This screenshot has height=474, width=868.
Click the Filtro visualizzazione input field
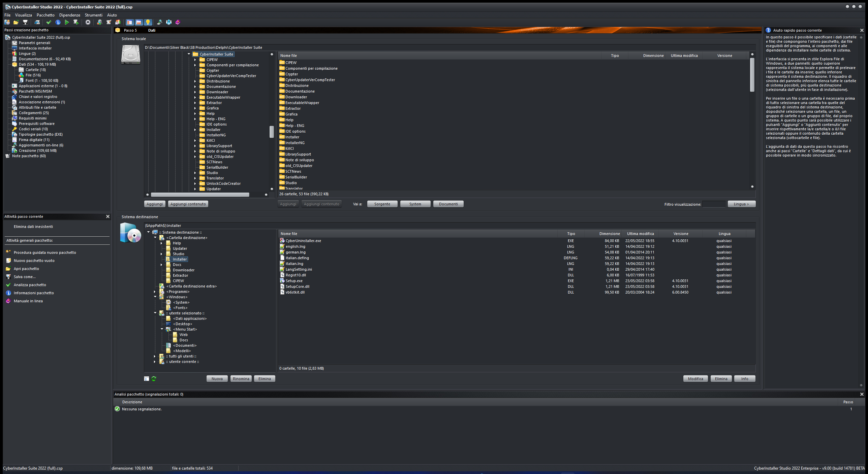pos(714,204)
